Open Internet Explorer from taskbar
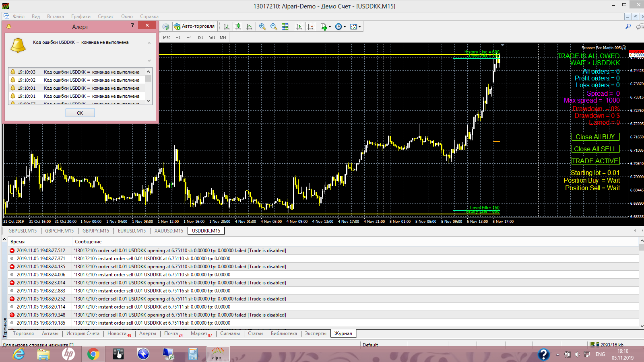Image resolution: width=644 pixels, height=362 pixels. click(x=19, y=354)
